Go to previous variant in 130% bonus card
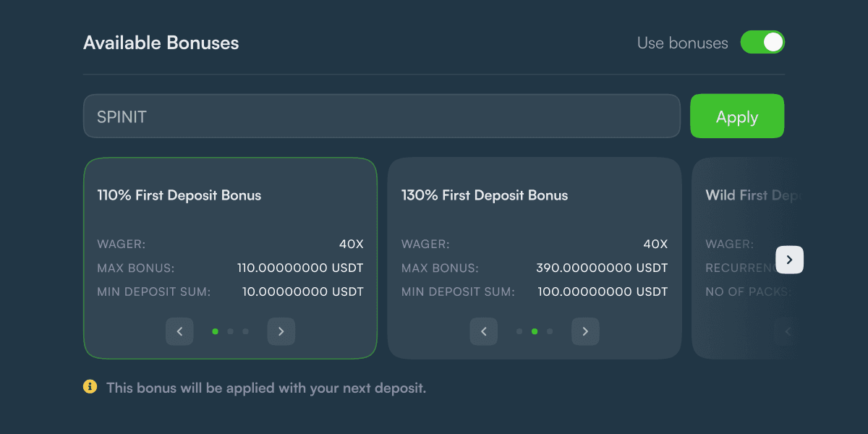 [x=484, y=332]
